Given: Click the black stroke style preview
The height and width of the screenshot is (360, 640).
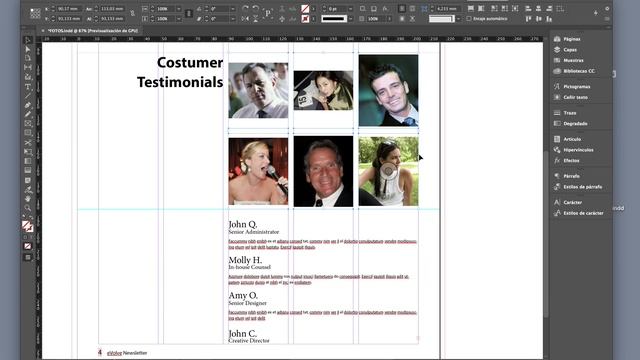Looking at the screenshot, I should click(x=333, y=19).
